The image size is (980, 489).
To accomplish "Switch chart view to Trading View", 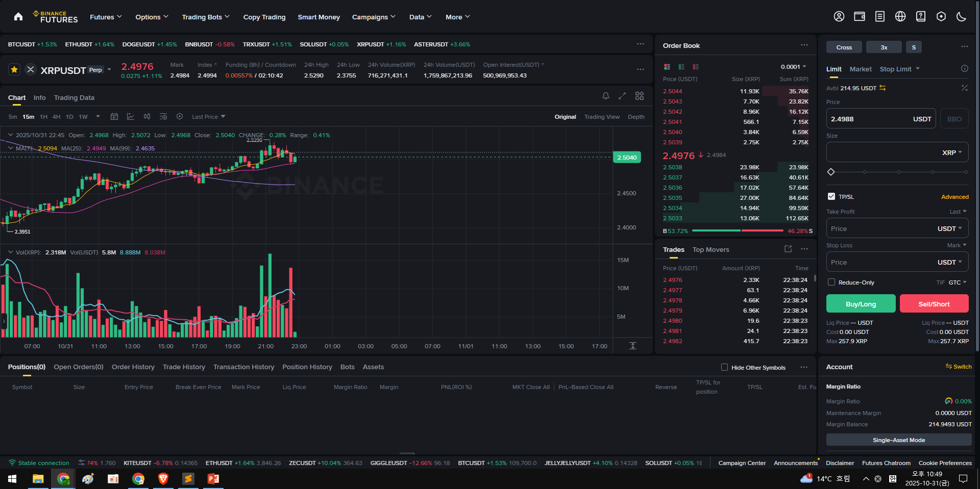I will 602,117.
